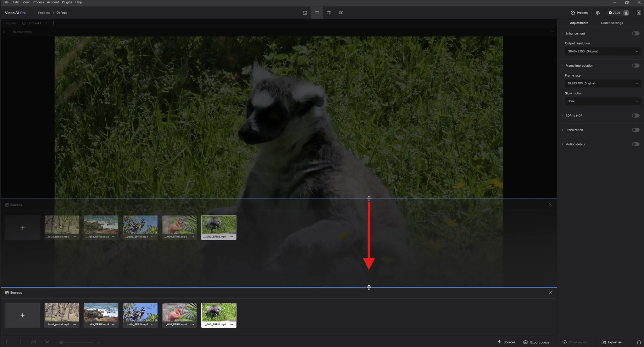Image resolution: width=644 pixels, height=347 pixels.
Task: Click the Export as button
Action: pyautogui.click(x=613, y=342)
